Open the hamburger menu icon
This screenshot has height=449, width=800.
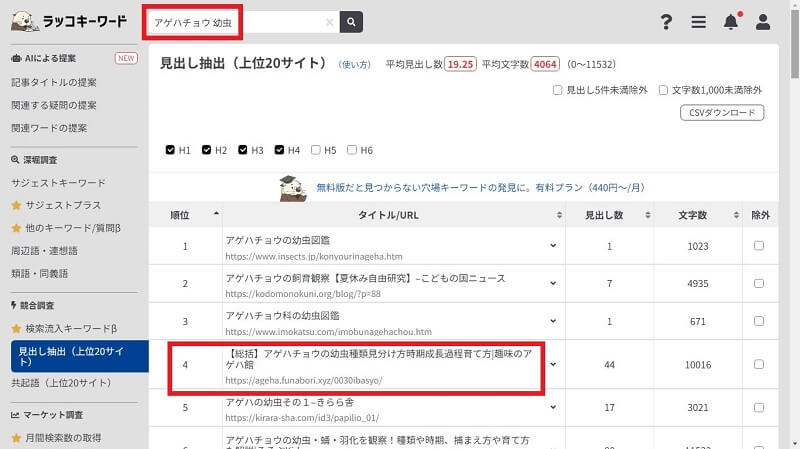[698, 22]
